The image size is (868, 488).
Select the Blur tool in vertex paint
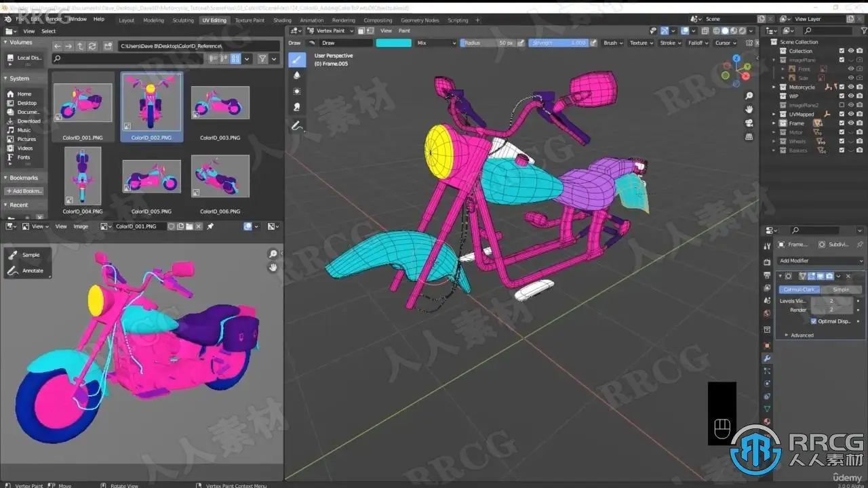(297, 75)
